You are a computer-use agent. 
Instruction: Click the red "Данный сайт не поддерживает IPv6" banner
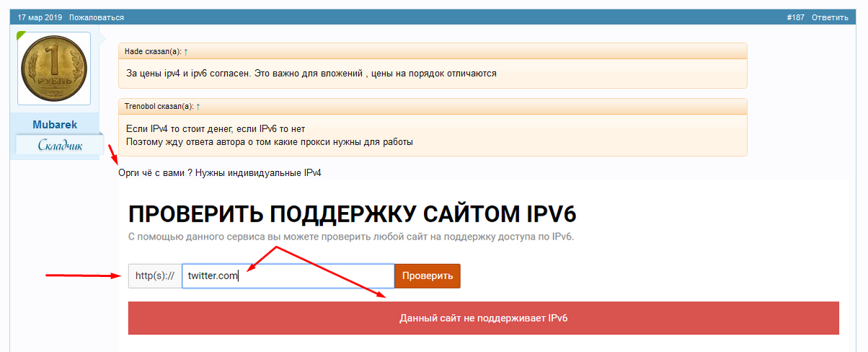483,318
